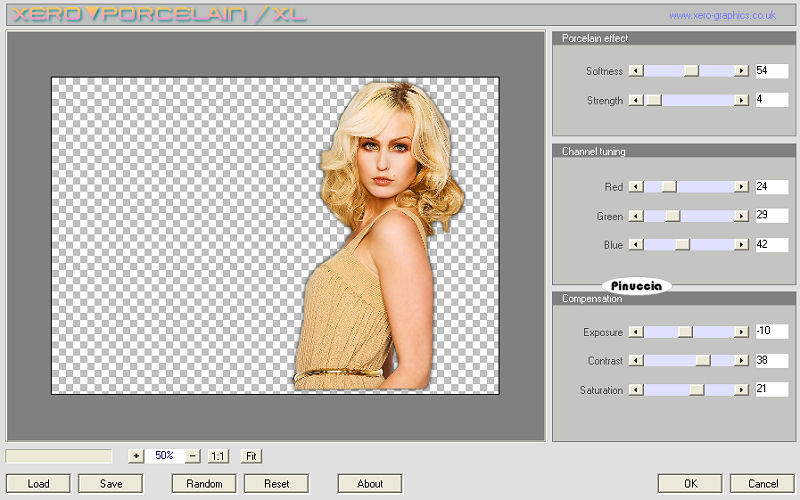Viewport: 800px width, 500px height.
Task: Click the Saturation slider thumb
Action: [697, 390]
